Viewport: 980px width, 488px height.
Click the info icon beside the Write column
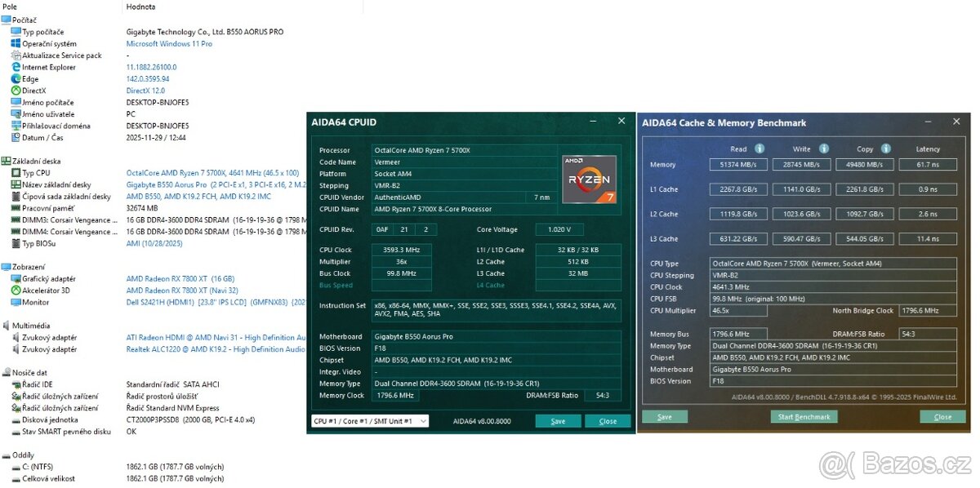(x=822, y=149)
